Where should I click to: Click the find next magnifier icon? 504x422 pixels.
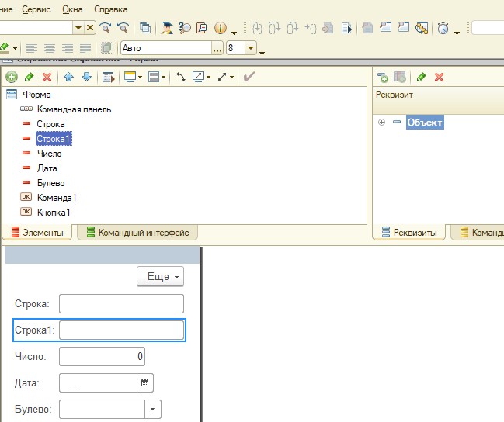tap(105, 28)
